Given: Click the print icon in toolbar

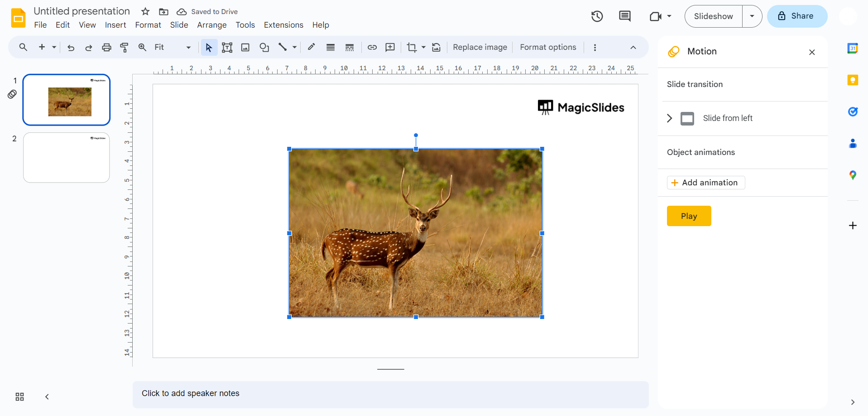Looking at the screenshot, I should click(x=106, y=48).
